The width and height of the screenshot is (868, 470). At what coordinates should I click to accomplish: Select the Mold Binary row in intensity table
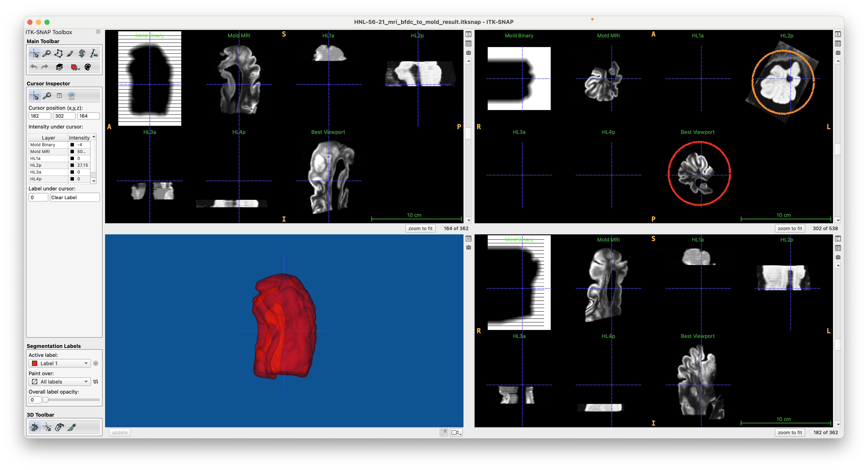coord(60,145)
